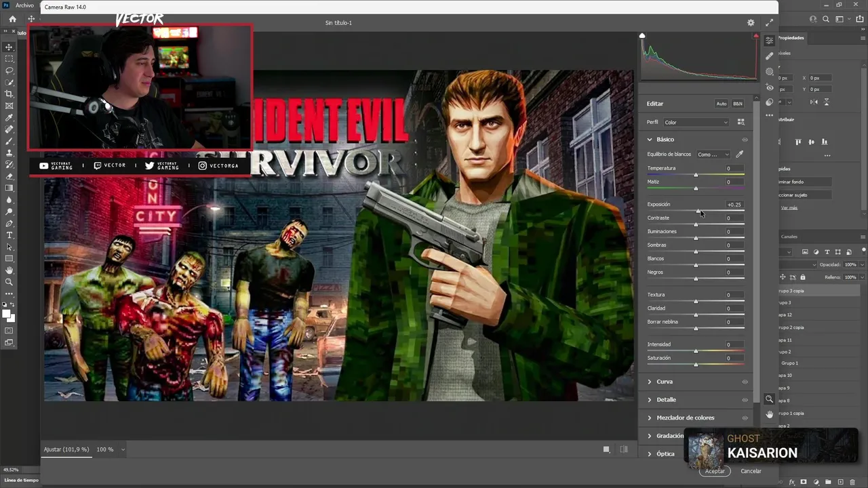Toggle Detalle panel visibility eye

tap(745, 400)
